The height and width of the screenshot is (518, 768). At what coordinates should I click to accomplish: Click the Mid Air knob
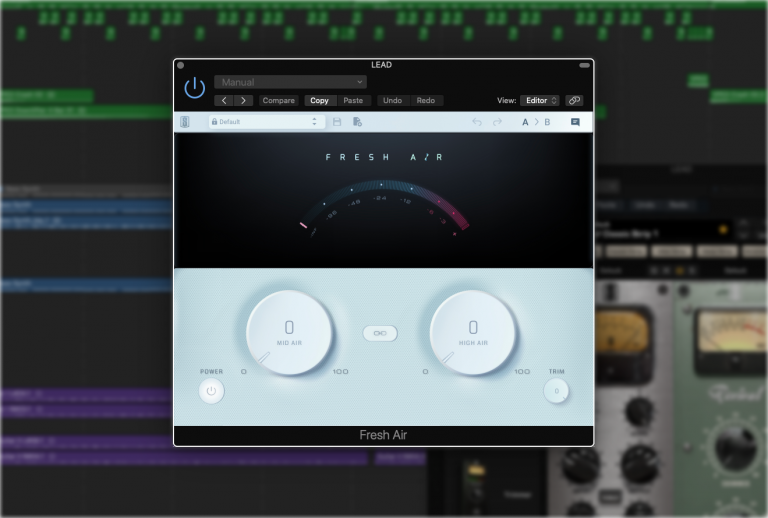pyautogui.click(x=289, y=333)
